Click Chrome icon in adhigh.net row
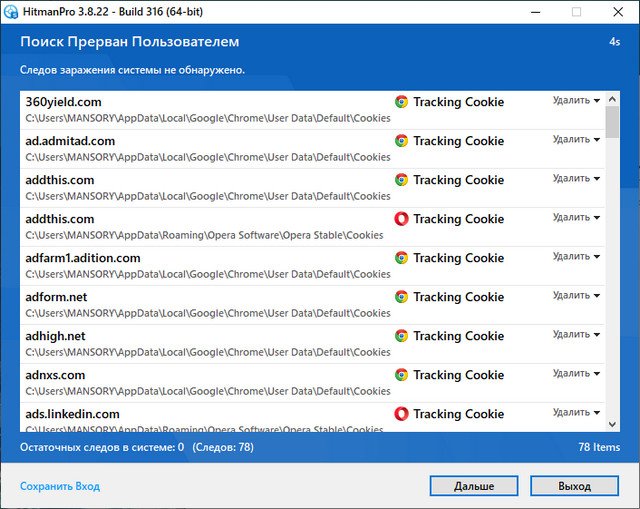The width and height of the screenshot is (640, 509). [401, 336]
